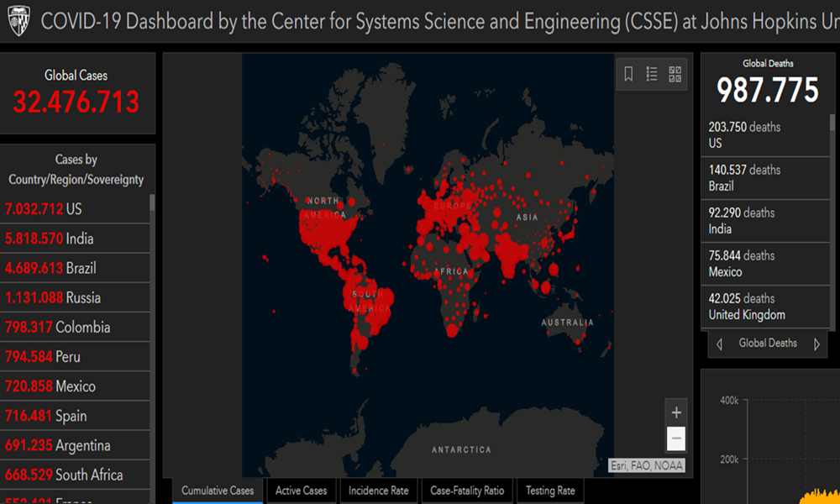Zoom in using the plus button
The height and width of the screenshot is (504, 840).
[676, 412]
